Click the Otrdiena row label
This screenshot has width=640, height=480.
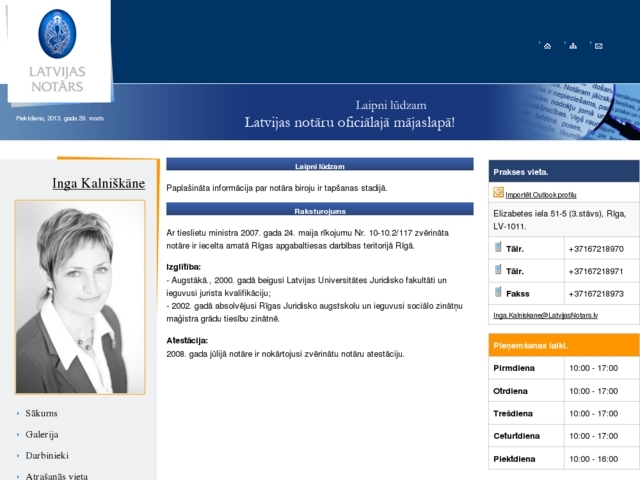[x=510, y=391]
